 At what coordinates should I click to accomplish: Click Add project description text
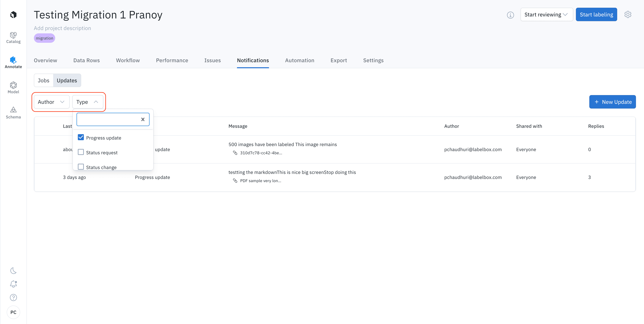(x=62, y=28)
